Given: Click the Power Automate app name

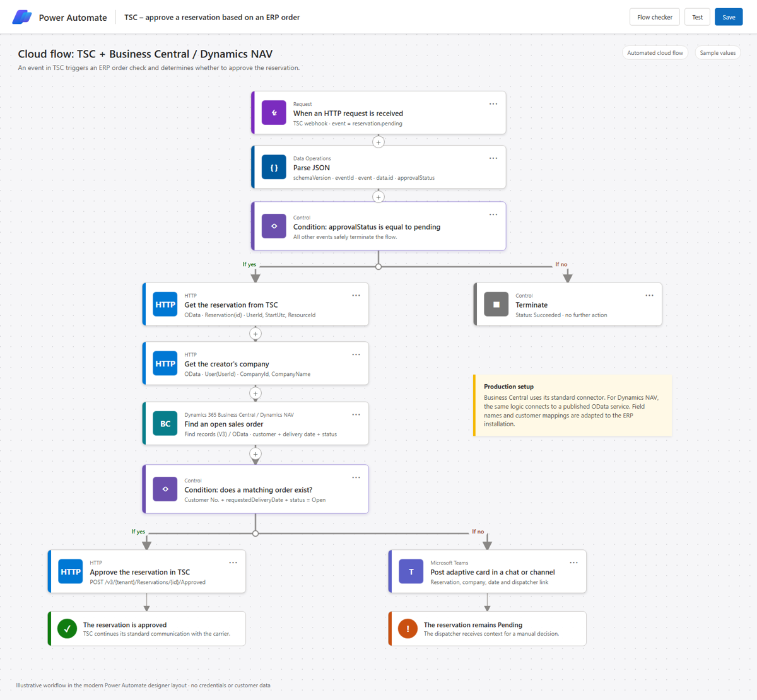Looking at the screenshot, I should (x=73, y=18).
